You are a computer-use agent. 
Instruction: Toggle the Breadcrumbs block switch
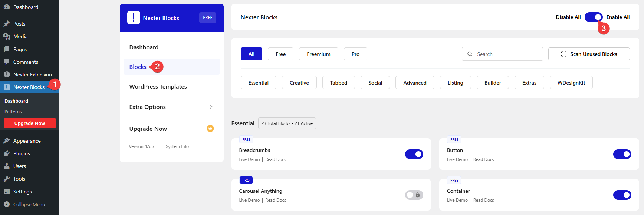(x=414, y=154)
